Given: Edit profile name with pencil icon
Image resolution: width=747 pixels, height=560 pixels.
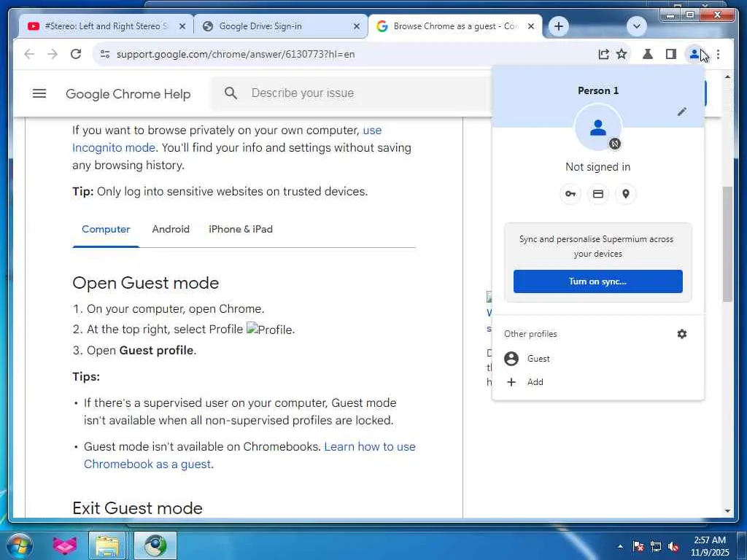Looking at the screenshot, I should click(682, 112).
